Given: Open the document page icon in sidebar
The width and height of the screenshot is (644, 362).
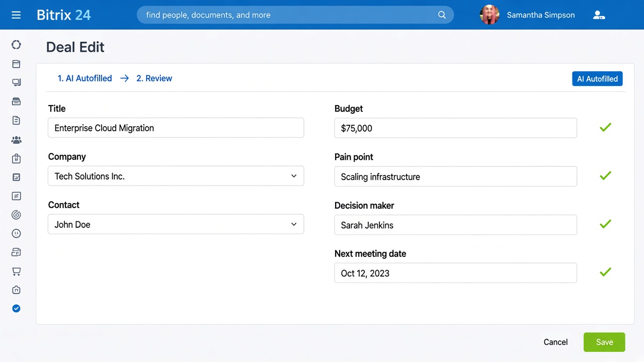Looking at the screenshot, I should [16, 120].
